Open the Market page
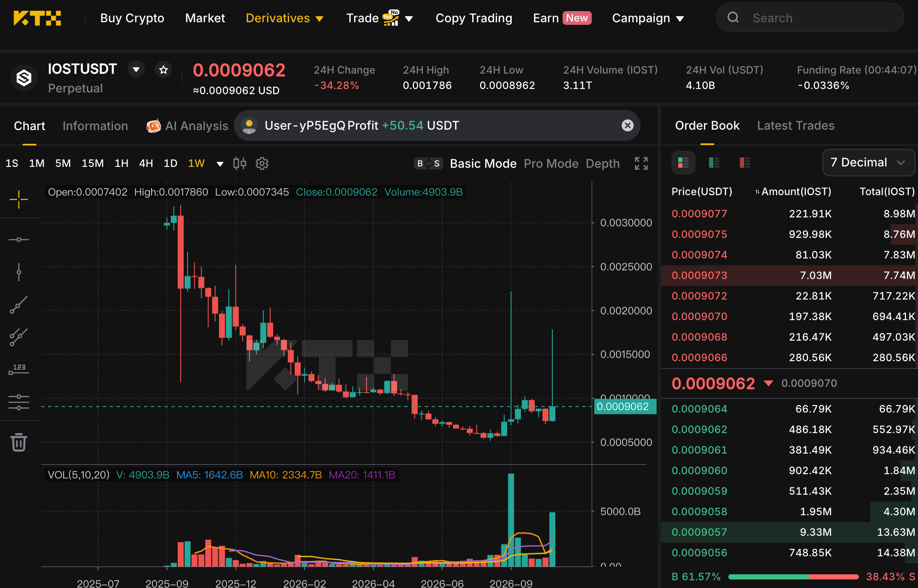This screenshot has width=918, height=588. (x=205, y=18)
